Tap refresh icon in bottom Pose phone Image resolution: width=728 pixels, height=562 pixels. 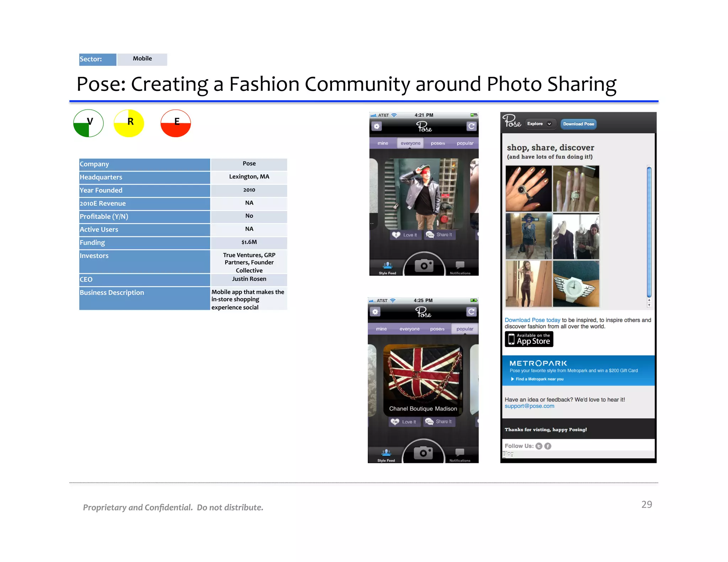point(471,312)
